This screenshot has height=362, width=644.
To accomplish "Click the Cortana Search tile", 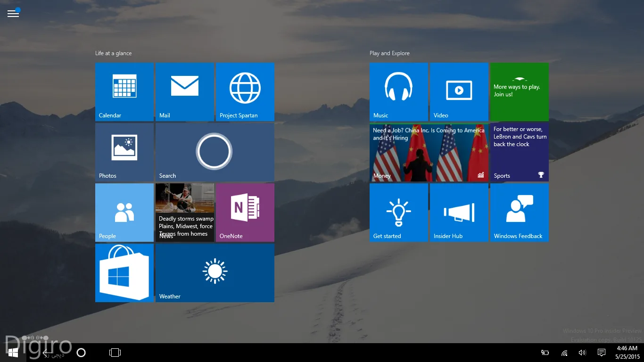I will click(215, 152).
